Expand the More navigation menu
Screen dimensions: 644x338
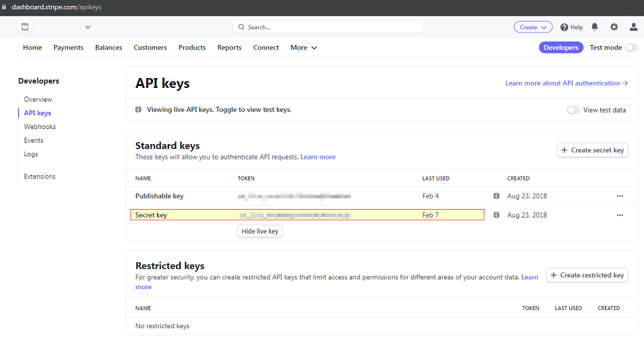coord(303,48)
